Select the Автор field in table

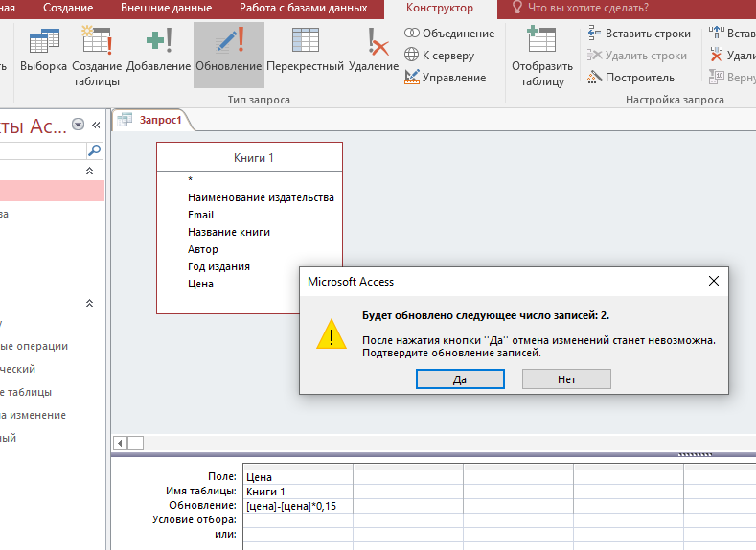203,249
